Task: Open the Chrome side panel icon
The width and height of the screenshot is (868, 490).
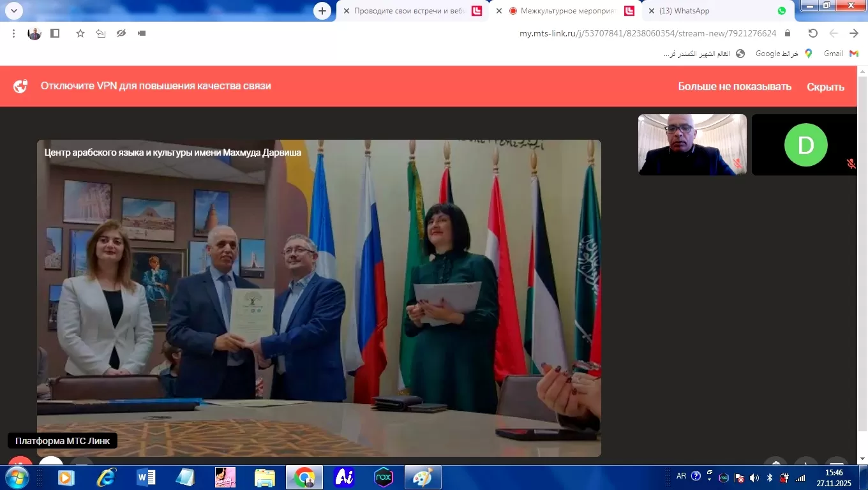Action: tap(55, 33)
